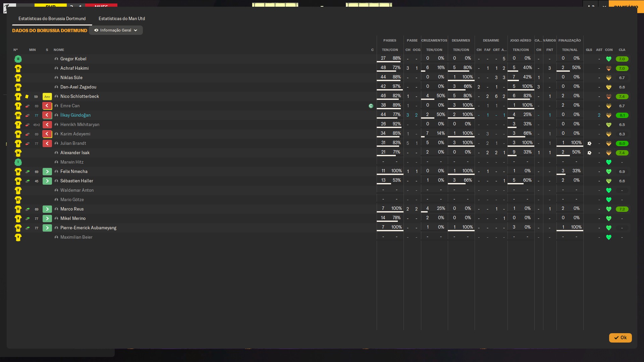The width and height of the screenshot is (644, 362).
Task: Click Sébastien Haller's substituted-on green arrow box
Action: click(47, 181)
